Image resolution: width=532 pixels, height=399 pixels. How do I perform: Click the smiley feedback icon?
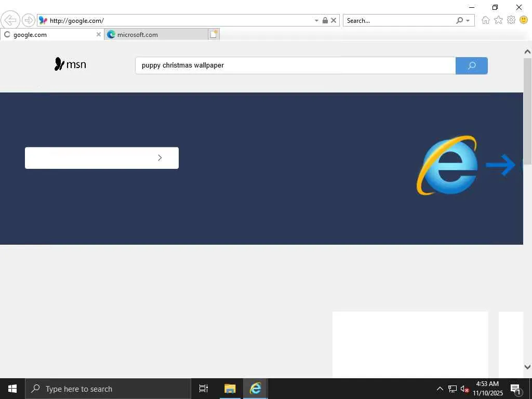[x=524, y=20]
